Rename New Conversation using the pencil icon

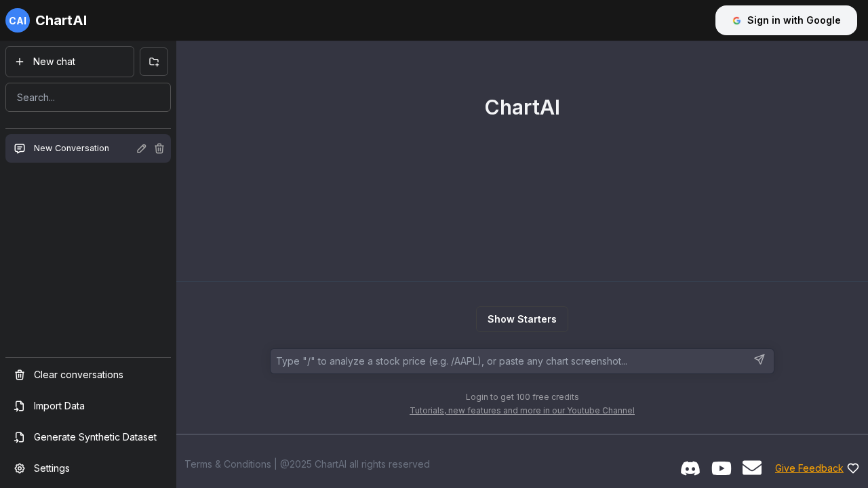point(141,148)
